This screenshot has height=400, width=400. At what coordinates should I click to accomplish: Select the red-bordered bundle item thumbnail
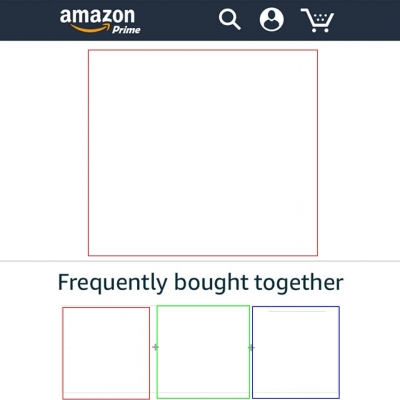point(106,353)
